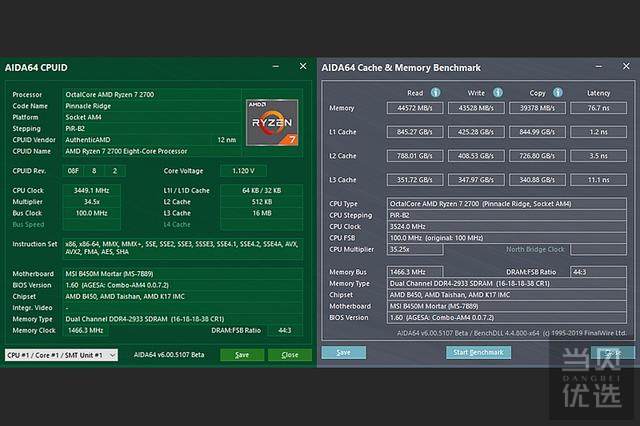Close the AIDA64 CPUID window with X
640x426 pixels.
click(x=303, y=66)
